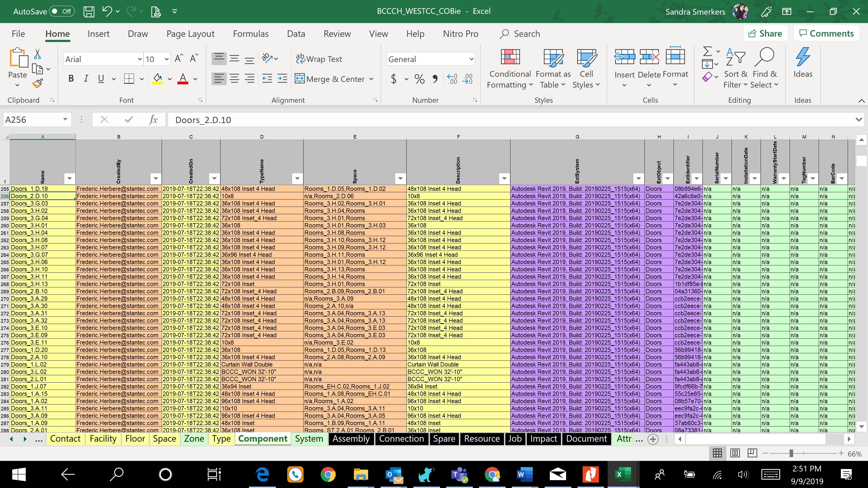868x488 pixels.
Task: Open the font size dropdown
Action: 167,59
